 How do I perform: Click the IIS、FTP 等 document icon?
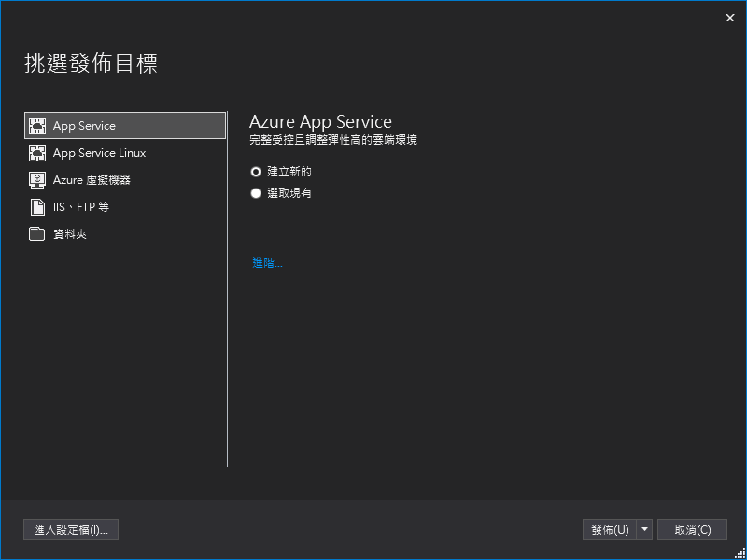pyautogui.click(x=37, y=207)
